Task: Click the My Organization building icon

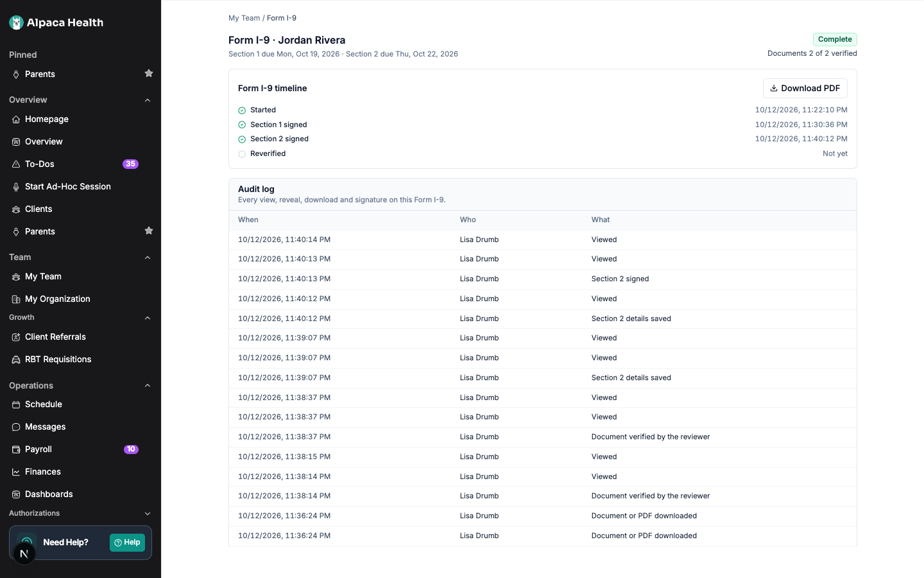Action: click(x=16, y=299)
